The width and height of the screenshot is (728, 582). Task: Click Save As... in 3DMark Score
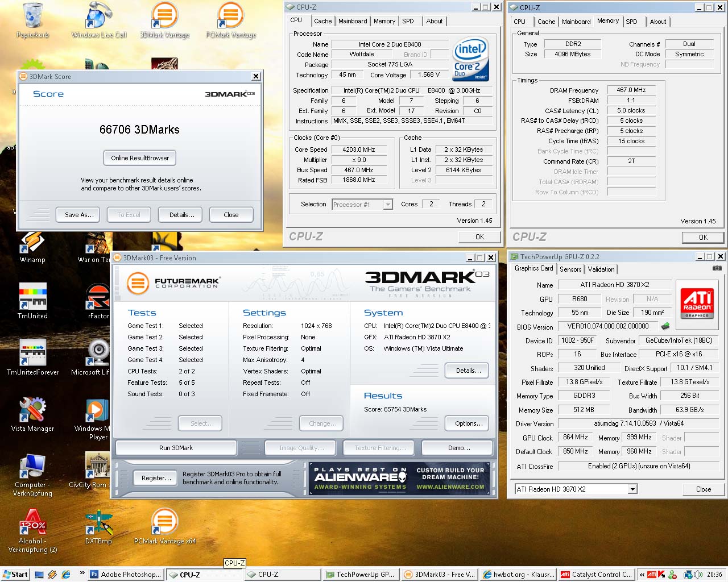coord(79,215)
